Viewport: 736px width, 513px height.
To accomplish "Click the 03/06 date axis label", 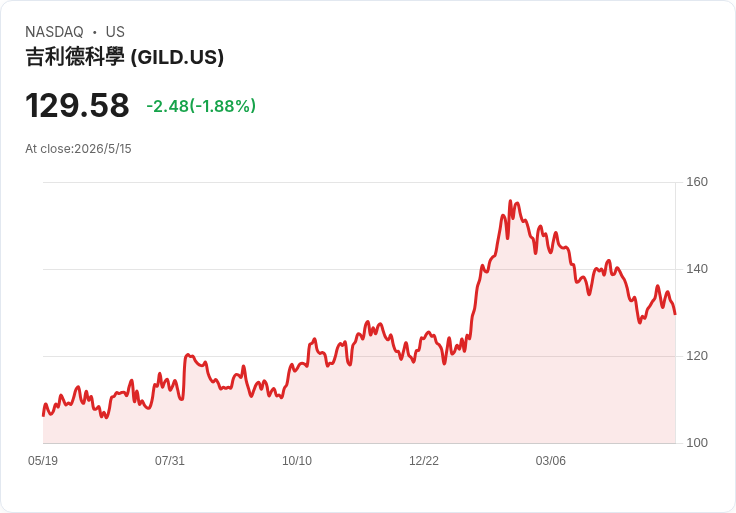I will pos(551,460).
